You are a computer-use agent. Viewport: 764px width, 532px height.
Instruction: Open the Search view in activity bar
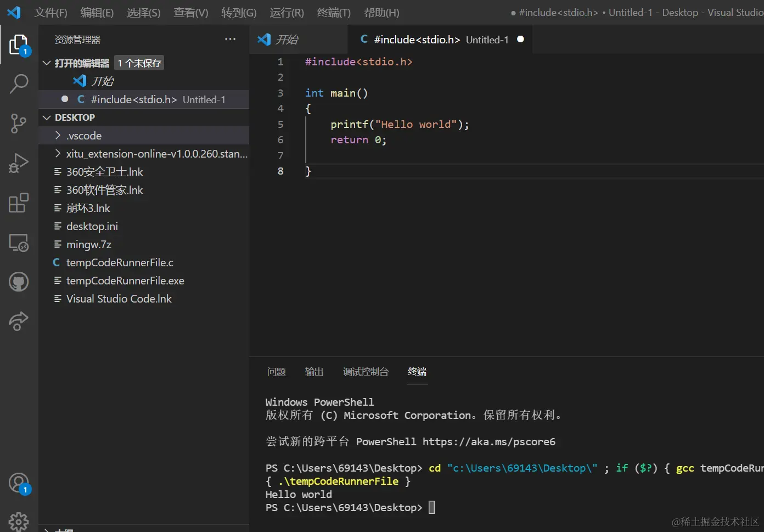pyautogui.click(x=19, y=83)
